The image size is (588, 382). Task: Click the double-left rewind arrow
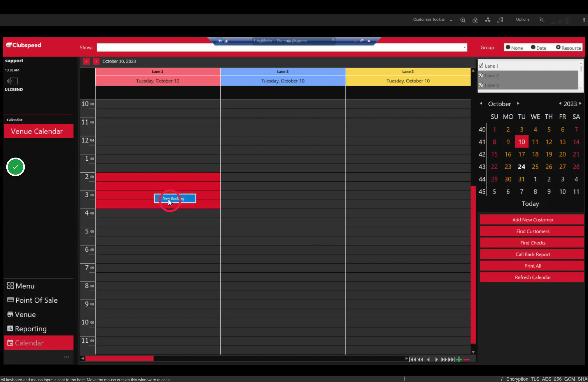421,359
